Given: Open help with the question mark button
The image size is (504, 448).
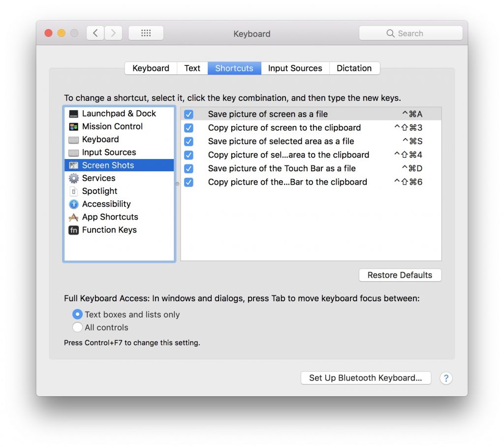Looking at the screenshot, I should tap(446, 378).
